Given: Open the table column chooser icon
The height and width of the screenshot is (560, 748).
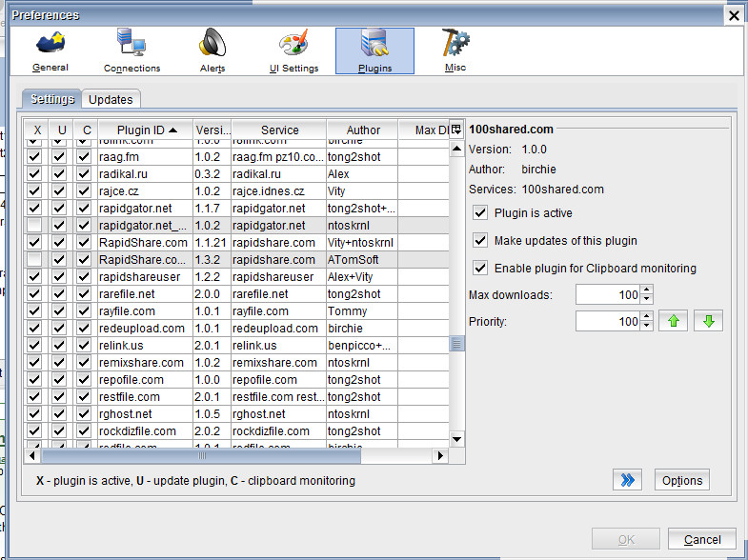Looking at the screenshot, I should click(x=455, y=130).
